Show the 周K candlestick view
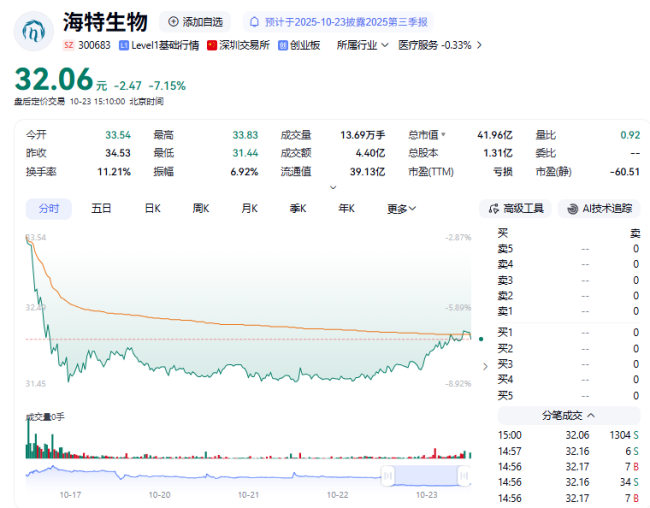Image resolution: width=650 pixels, height=508 pixels. pos(200,208)
